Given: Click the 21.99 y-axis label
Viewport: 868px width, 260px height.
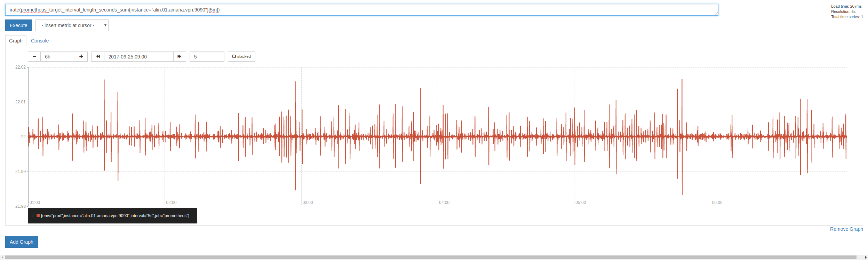Looking at the screenshot, I should click(x=21, y=172).
